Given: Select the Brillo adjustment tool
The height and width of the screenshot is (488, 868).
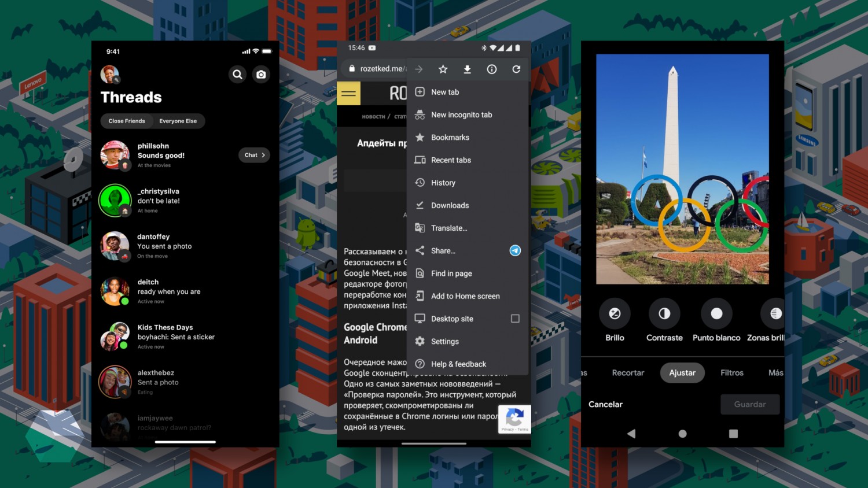Looking at the screenshot, I should [615, 320].
